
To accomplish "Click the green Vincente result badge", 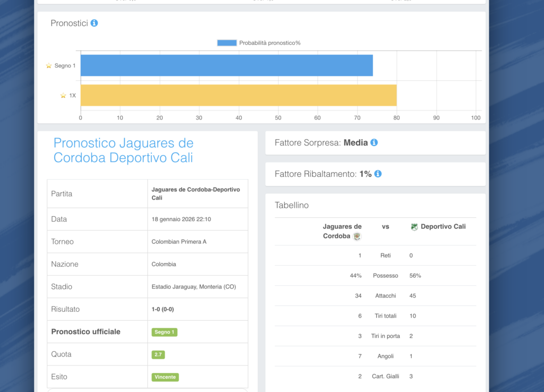I will tap(165, 377).
